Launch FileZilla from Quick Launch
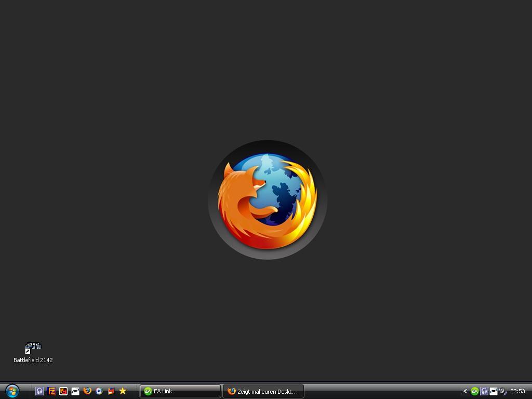Image resolution: width=532 pixels, height=399 pixels. click(x=51, y=391)
